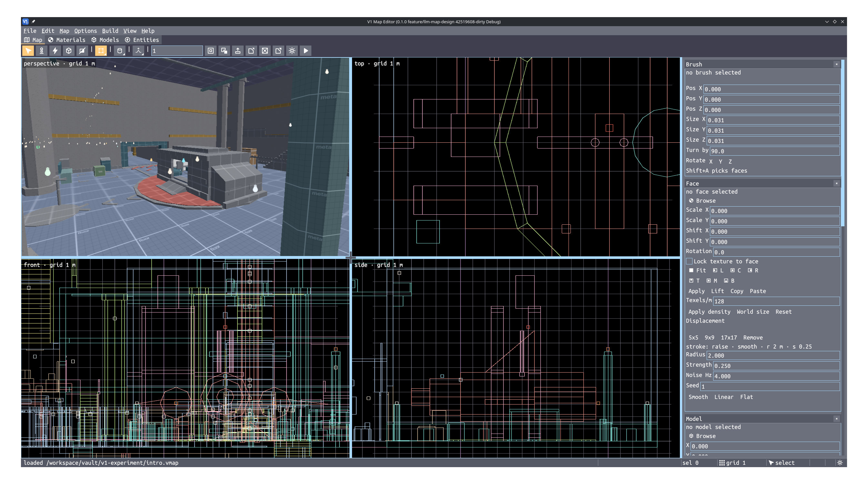Click the Texels/m input field
The image size is (868, 492).
coord(776,301)
